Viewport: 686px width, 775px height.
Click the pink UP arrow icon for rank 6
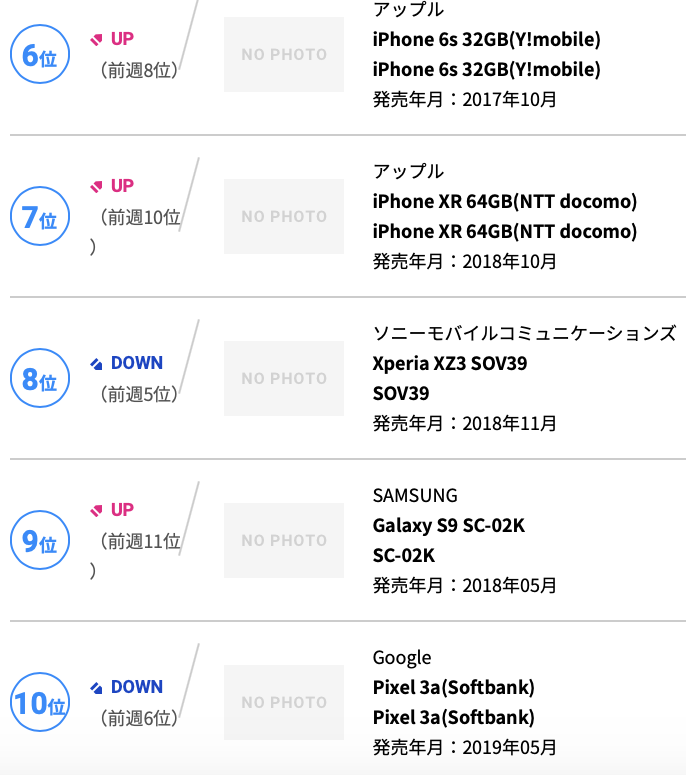point(96,39)
